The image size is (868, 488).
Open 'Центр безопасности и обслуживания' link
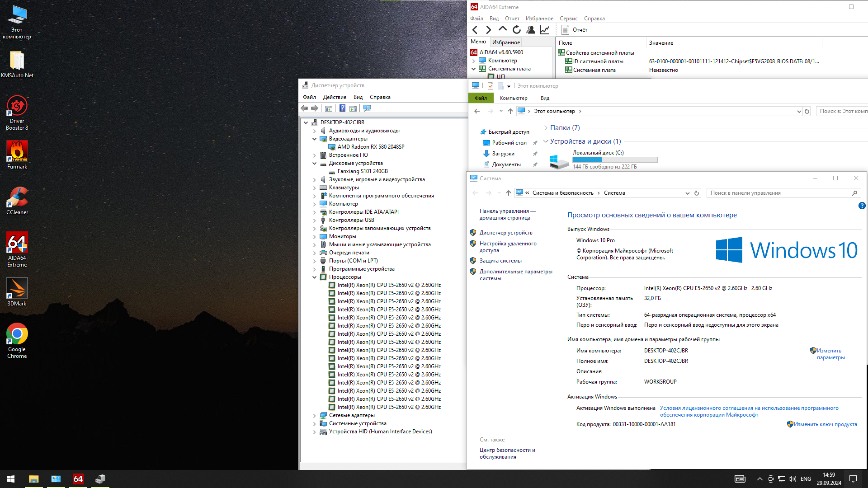tap(507, 453)
